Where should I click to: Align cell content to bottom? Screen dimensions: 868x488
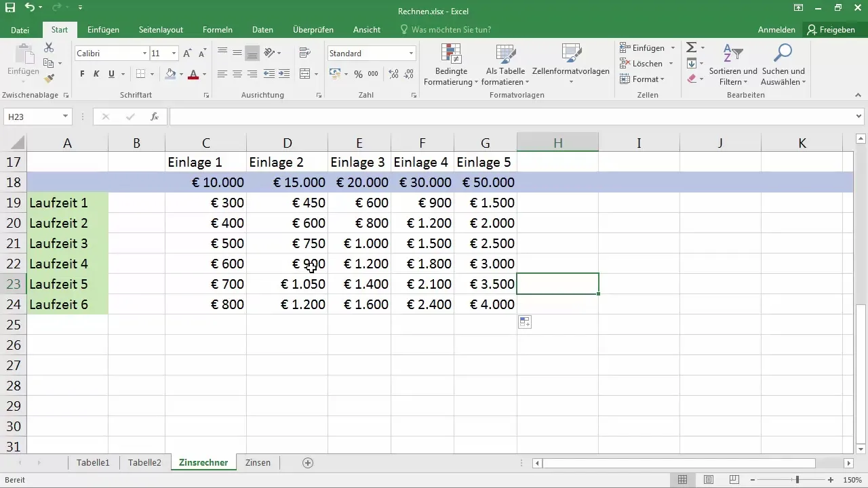pyautogui.click(x=252, y=53)
